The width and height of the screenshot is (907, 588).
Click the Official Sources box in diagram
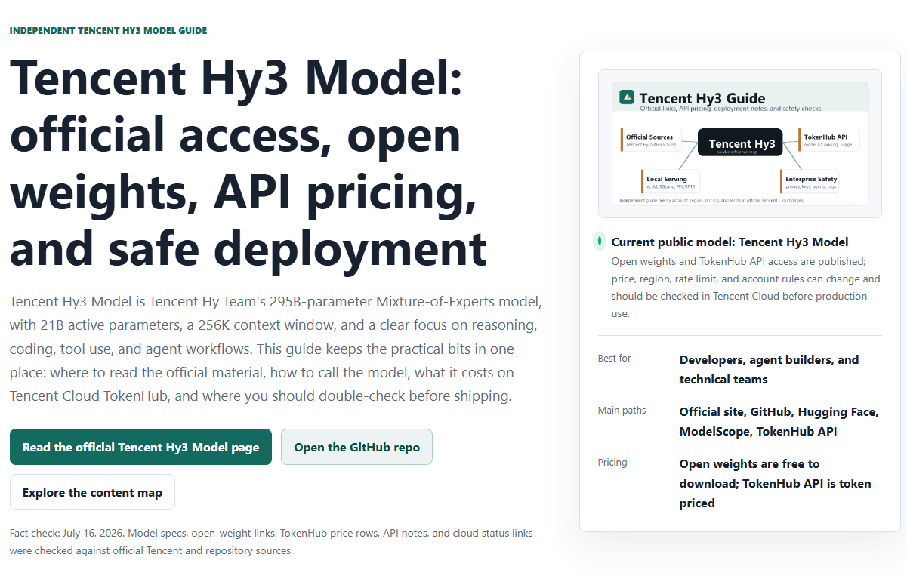click(x=651, y=140)
